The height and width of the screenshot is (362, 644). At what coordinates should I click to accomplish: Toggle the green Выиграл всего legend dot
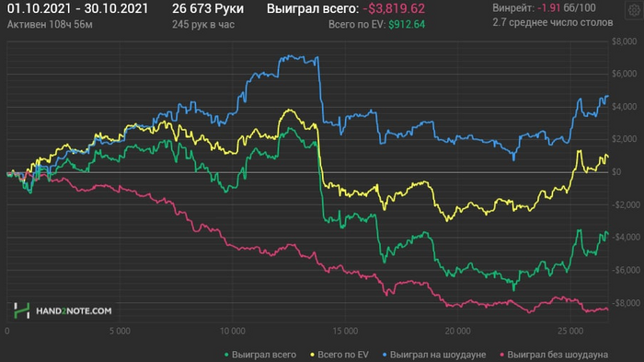(x=226, y=355)
